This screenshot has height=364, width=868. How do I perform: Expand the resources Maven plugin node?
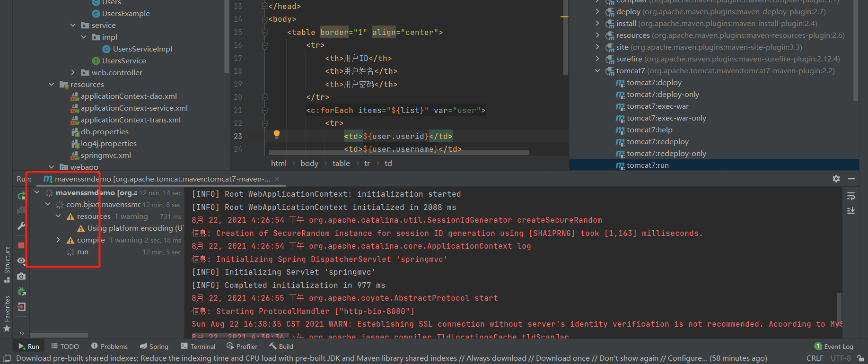pyautogui.click(x=597, y=35)
